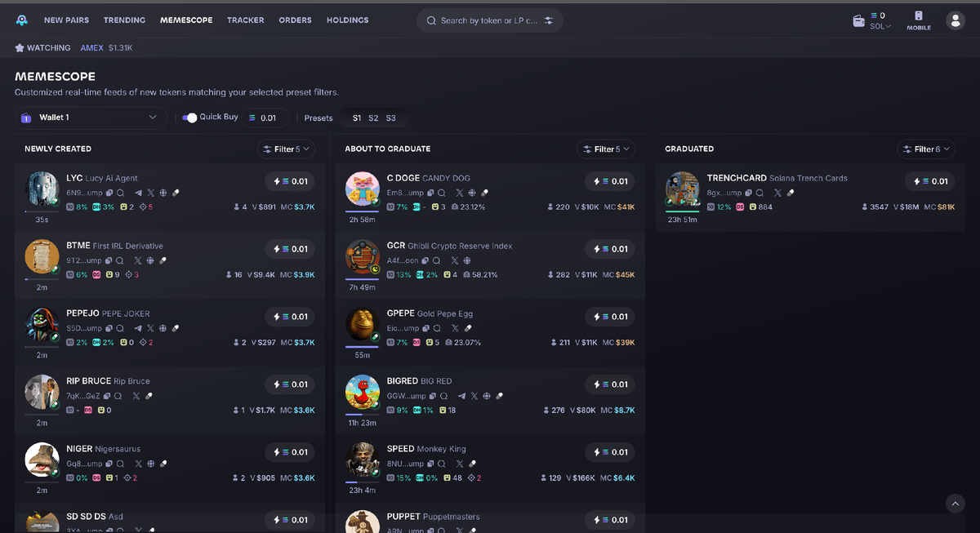Quick buy 0.01 SOL of BTME
Image resolution: width=980 pixels, height=533 pixels.
tap(291, 249)
